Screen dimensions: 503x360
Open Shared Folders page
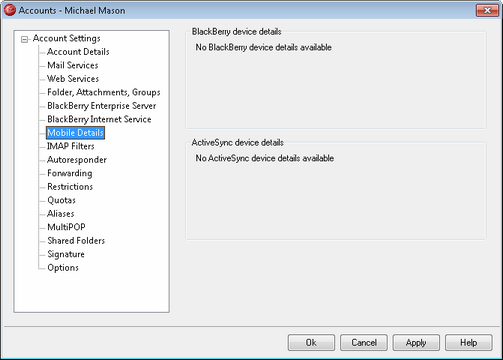(x=76, y=241)
